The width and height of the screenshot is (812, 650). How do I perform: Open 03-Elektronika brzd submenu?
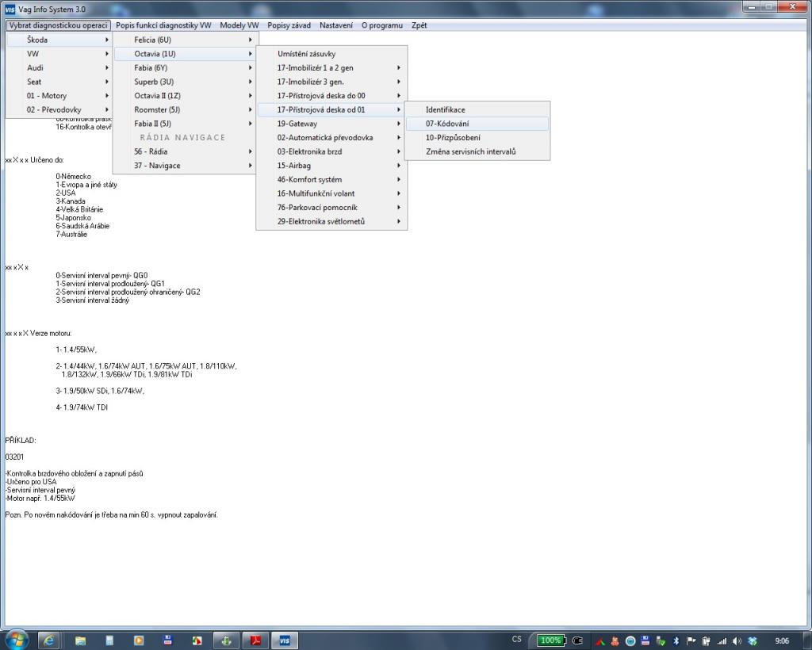click(x=331, y=151)
